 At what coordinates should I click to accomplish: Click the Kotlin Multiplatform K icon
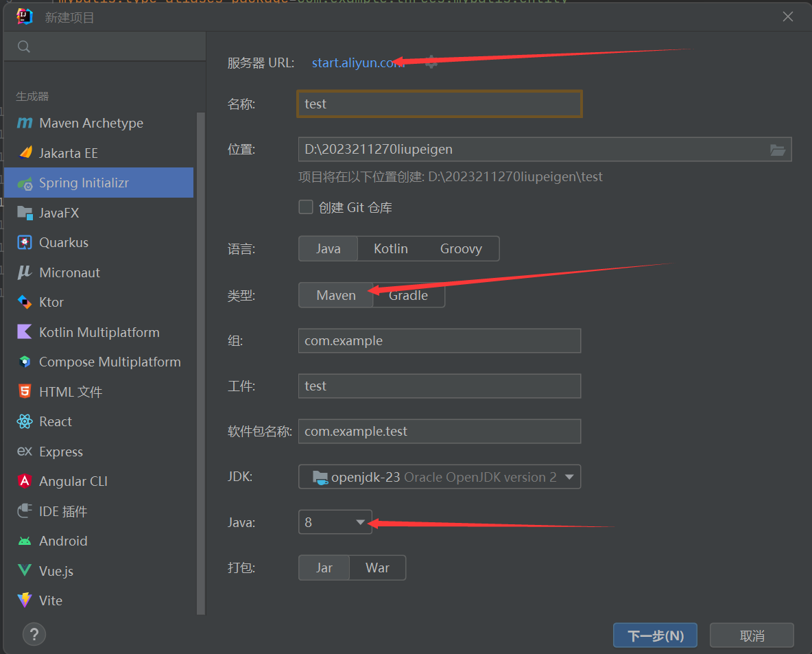[24, 331]
